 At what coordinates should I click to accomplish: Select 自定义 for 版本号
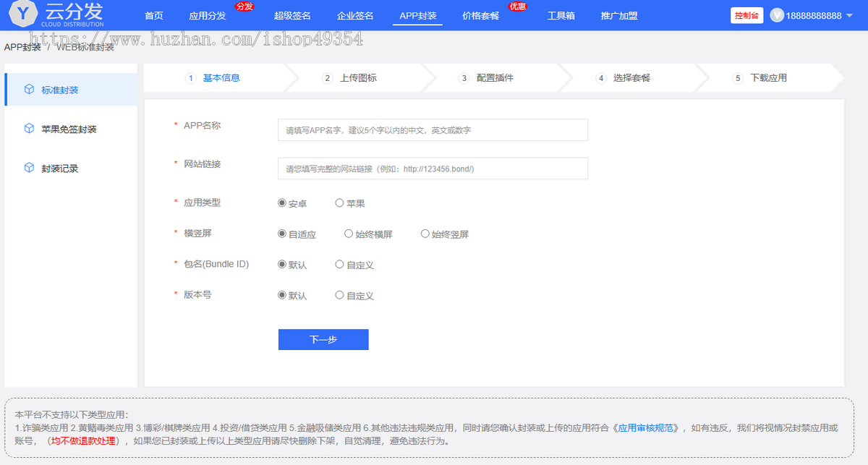339,295
